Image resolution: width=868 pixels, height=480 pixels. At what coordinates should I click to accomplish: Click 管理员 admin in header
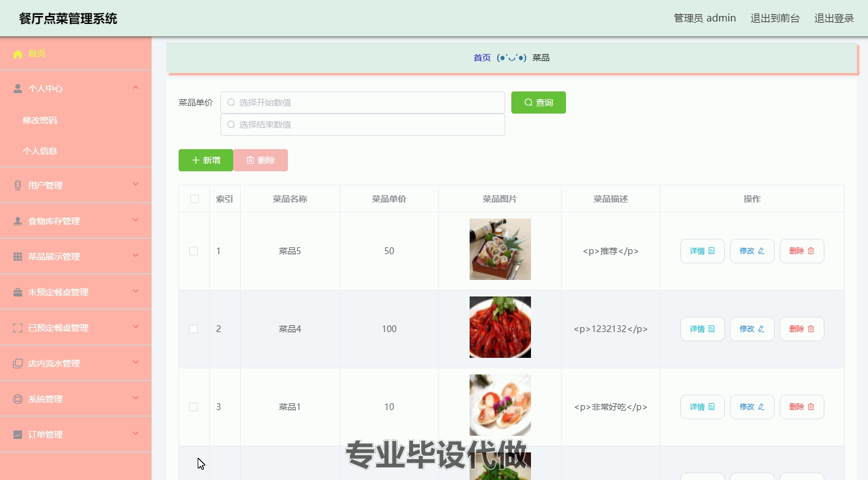705,18
